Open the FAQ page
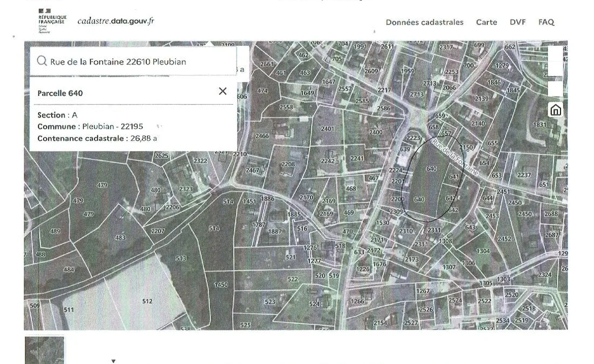The image size is (594, 364). [546, 22]
